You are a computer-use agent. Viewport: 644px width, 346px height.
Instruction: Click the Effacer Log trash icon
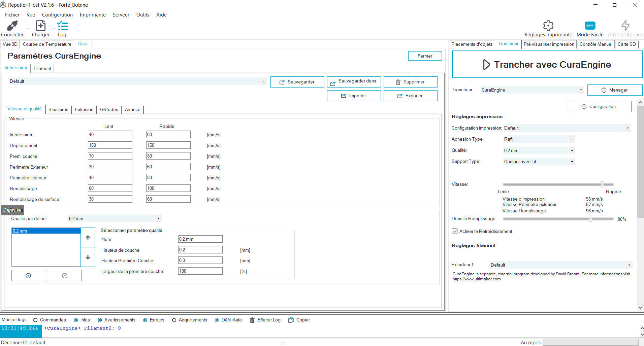tap(252, 320)
